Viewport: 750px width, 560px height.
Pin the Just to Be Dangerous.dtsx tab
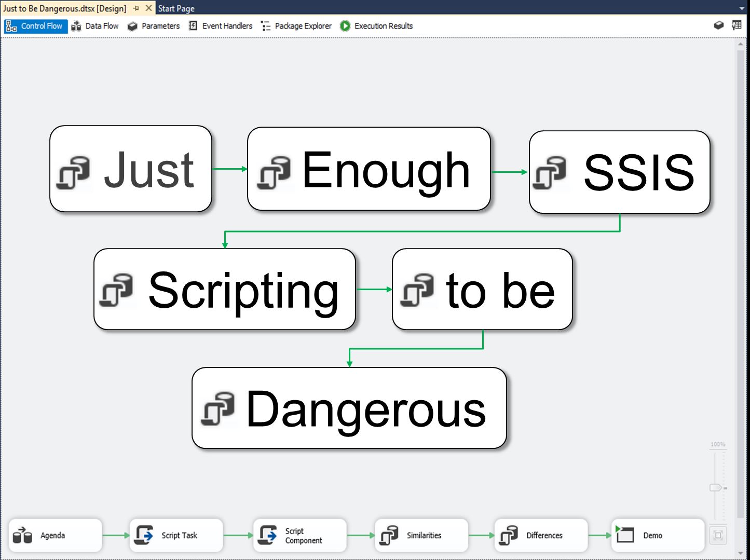point(137,8)
